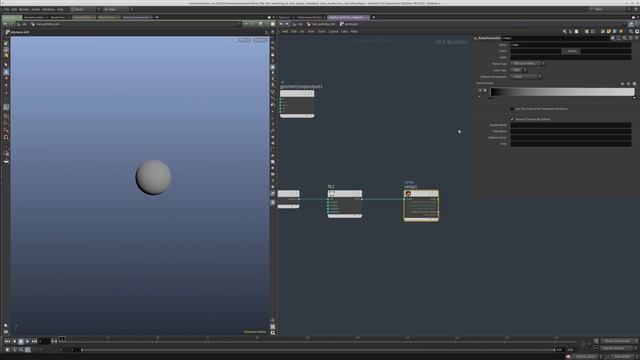
Task: Open the Default Interpolation dropdown
Action: [527, 77]
